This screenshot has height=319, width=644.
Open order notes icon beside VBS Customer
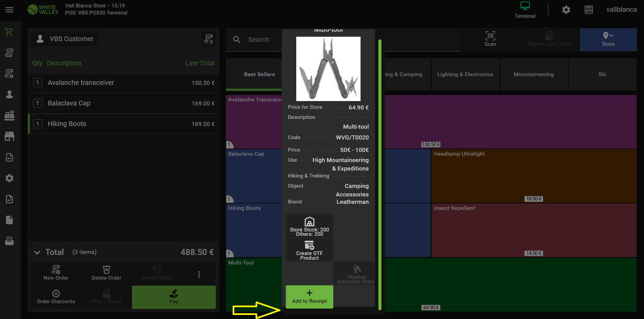209,39
